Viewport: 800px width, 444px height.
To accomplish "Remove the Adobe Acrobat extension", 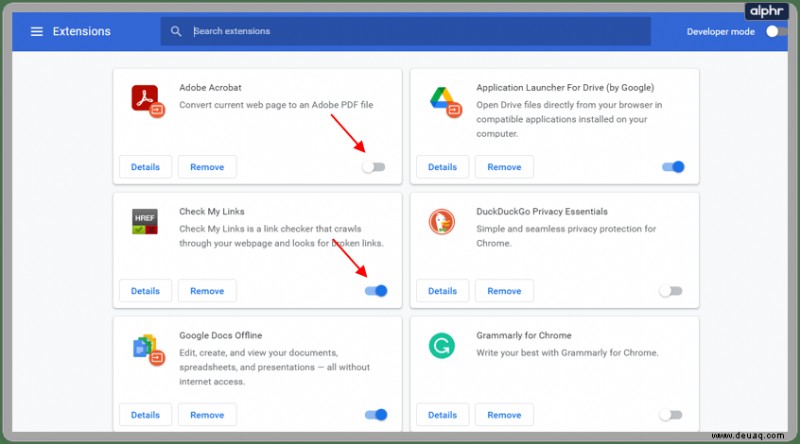I will coord(207,167).
